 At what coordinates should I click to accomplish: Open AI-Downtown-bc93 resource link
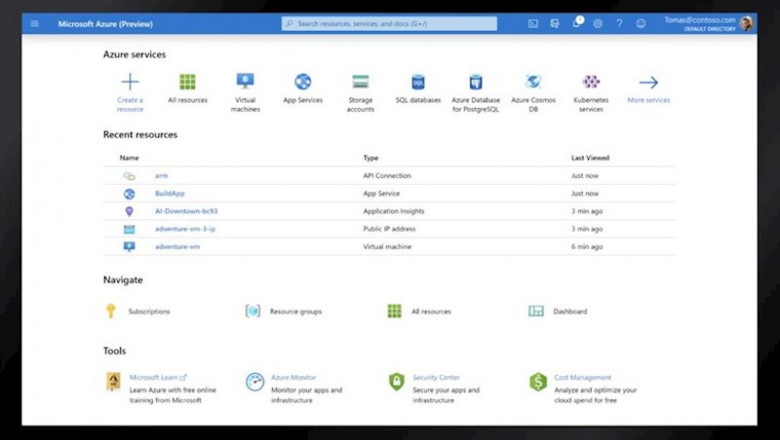coord(186,211)
